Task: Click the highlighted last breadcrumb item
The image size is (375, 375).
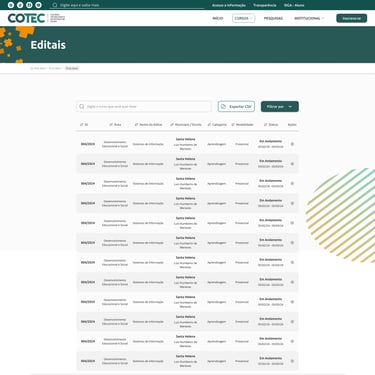Action: [x=72, y=68]
